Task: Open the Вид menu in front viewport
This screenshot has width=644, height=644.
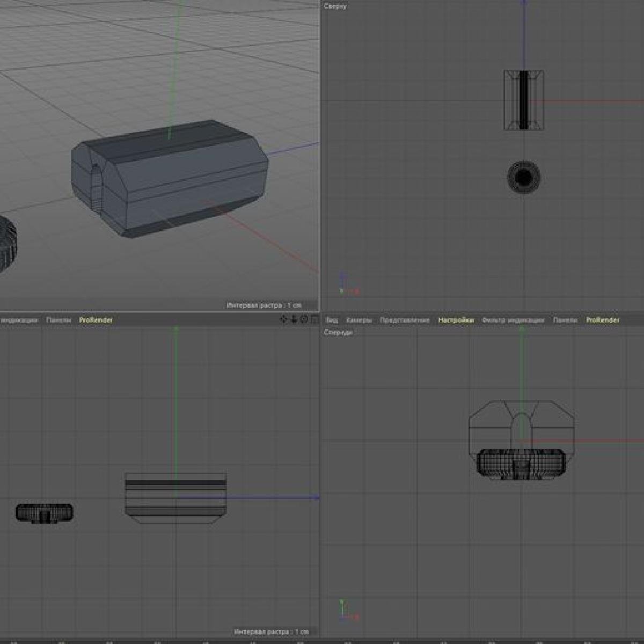Action: 332,320
